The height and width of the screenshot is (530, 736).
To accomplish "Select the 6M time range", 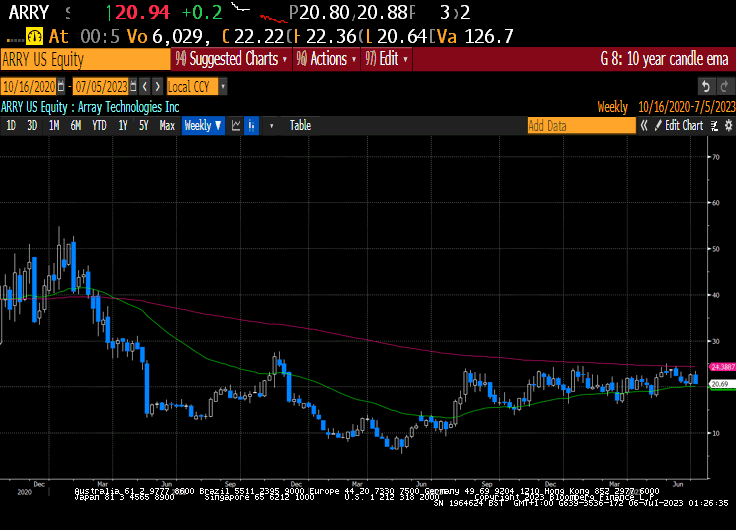I will coord(76,125).
